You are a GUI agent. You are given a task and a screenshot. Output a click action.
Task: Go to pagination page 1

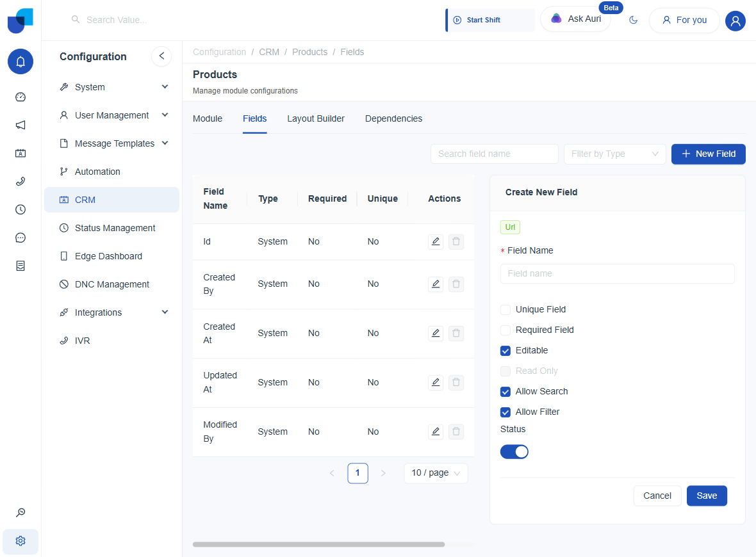[x=357, y=473]
